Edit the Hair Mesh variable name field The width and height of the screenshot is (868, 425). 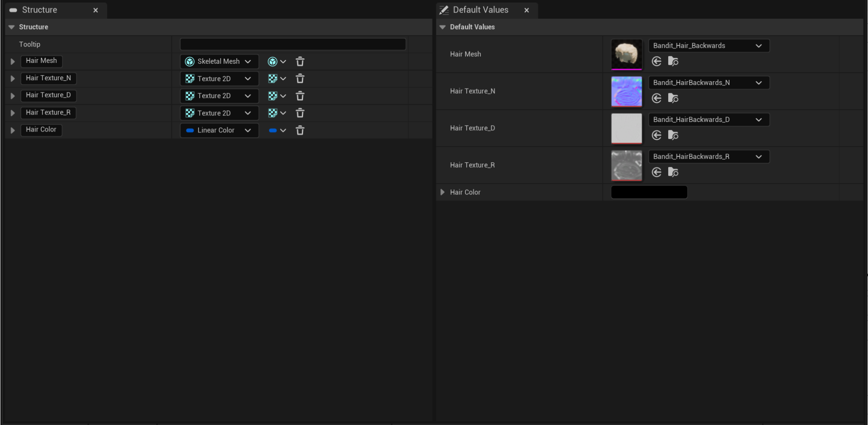pos(41,61)
